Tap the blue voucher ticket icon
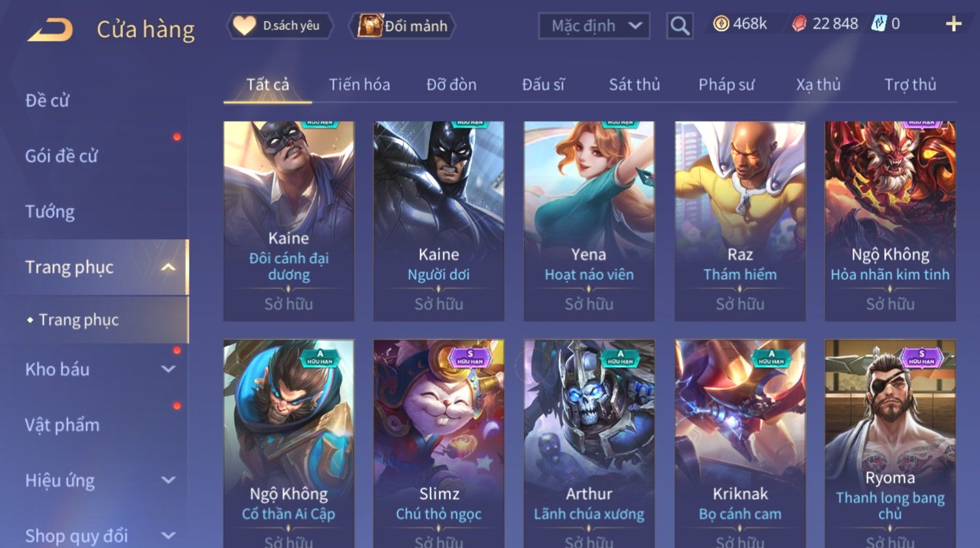The image size is (980, 548). (879, 24)
